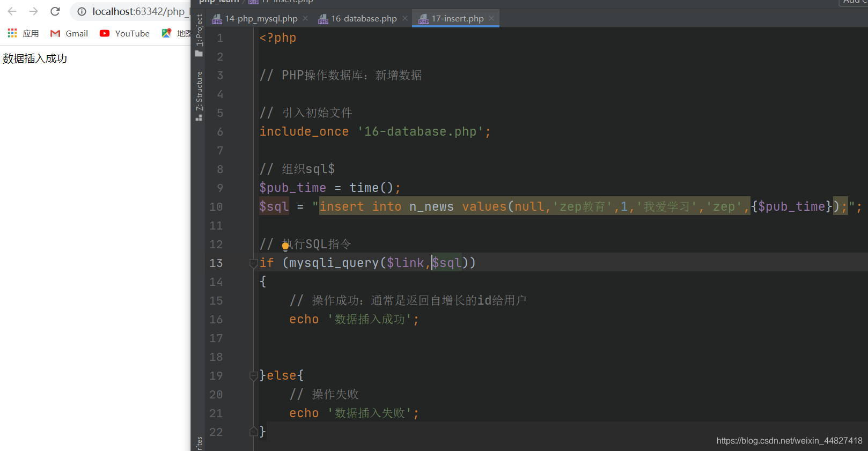Go forward in browser history
Image resolution: width=868 pixels, height=451 pixels.
(x=33, y=11)
